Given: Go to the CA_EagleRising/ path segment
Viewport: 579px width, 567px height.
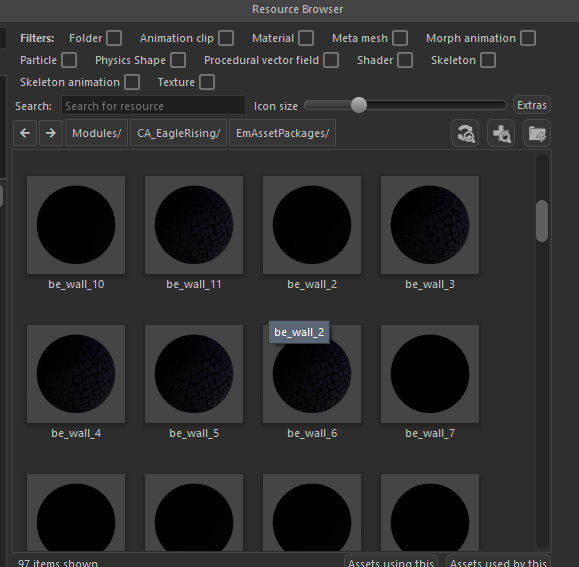Looking at the screenshot, I should point(179,133).
